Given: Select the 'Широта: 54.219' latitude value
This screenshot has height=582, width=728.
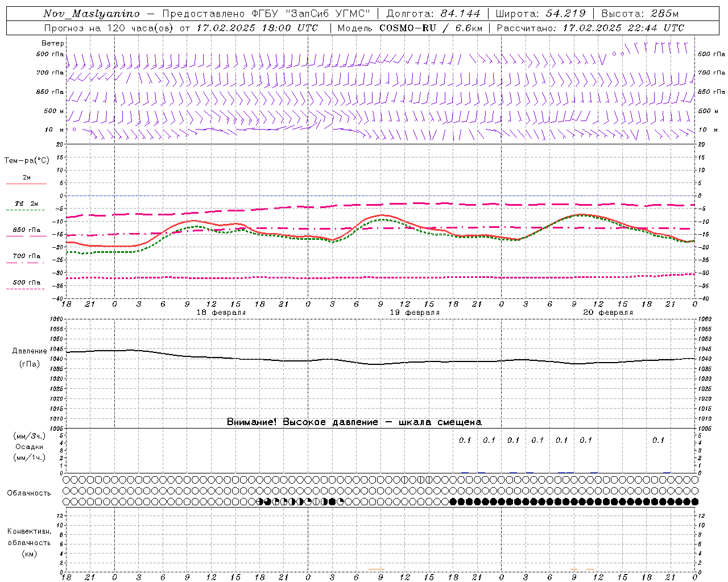Looking at the screenshot, I should click(x=540, y=14).
